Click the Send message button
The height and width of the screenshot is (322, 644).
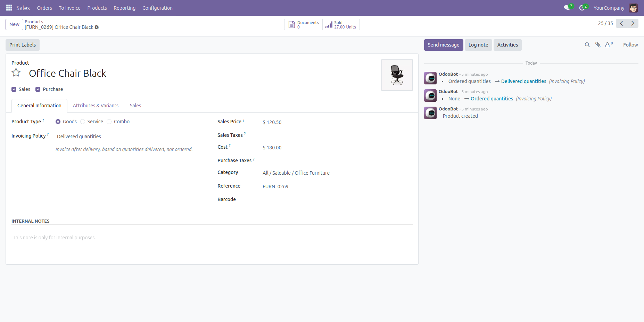pyautogui.click(x=443, y=45)
